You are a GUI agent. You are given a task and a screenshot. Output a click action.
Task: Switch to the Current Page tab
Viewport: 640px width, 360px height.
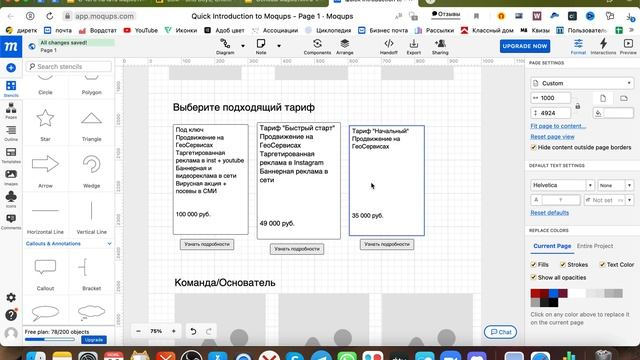point(552,246)
